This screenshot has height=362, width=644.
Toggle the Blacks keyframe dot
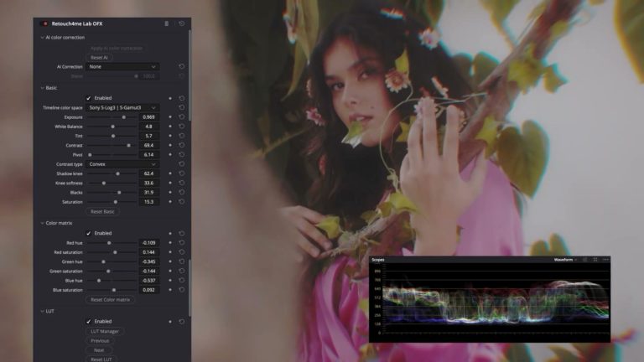click(170, 193)
